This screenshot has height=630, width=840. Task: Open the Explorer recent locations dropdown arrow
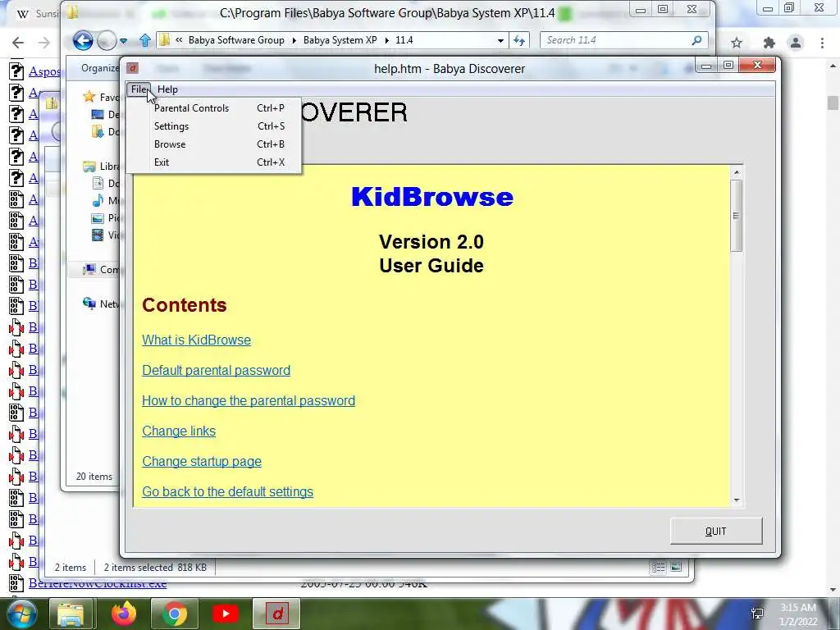click(123, 41)
